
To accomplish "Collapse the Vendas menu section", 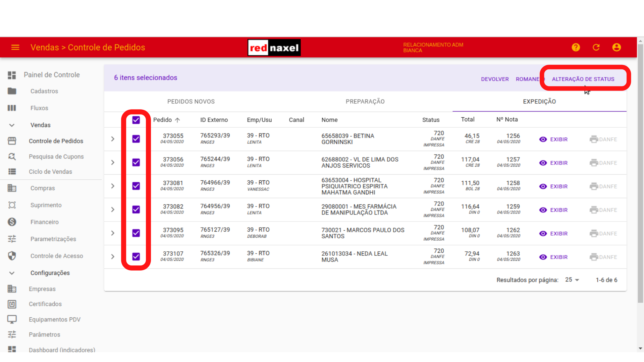I will [12, 125].
